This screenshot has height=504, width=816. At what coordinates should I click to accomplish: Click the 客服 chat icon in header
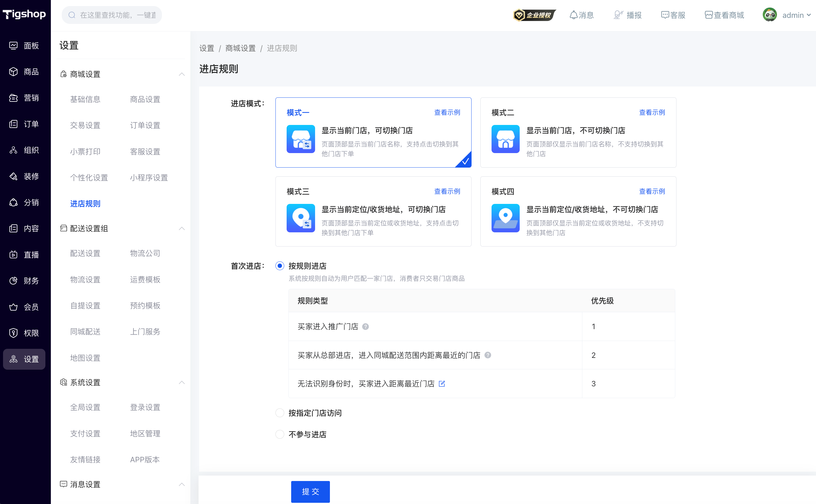coord(665,15)
